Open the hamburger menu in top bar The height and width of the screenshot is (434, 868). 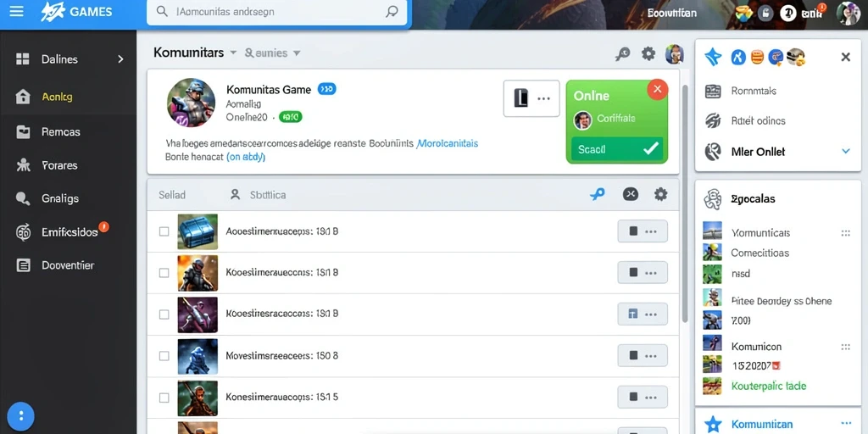coord(17,11)
